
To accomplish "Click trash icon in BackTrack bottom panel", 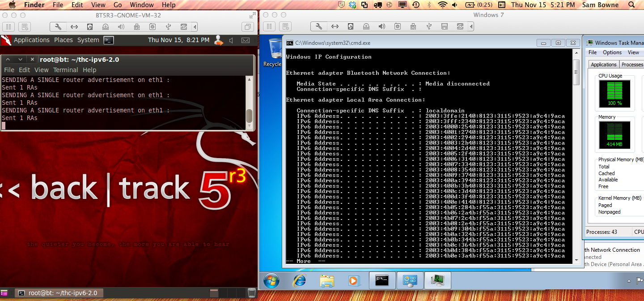I will 252,293.
